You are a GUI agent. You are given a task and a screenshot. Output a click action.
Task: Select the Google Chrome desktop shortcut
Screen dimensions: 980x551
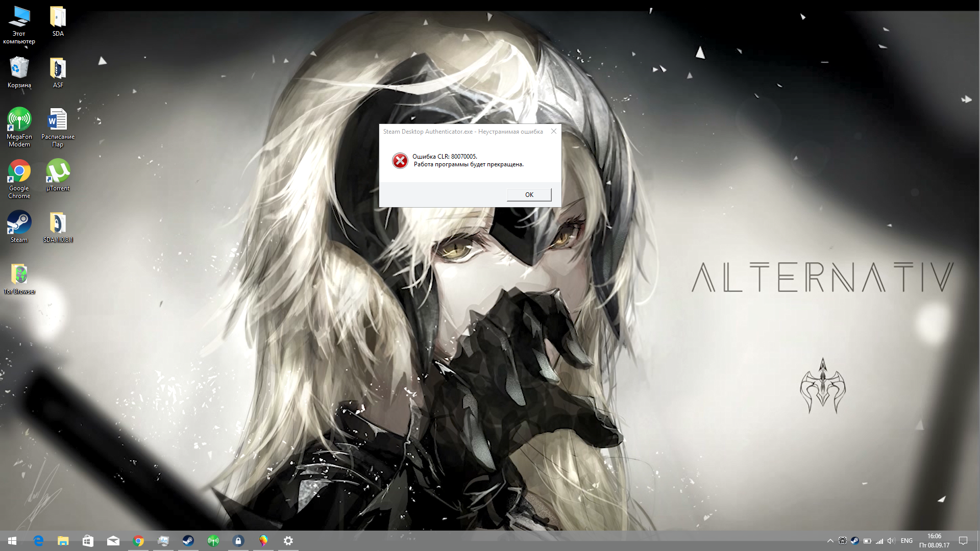pos(19,179)
